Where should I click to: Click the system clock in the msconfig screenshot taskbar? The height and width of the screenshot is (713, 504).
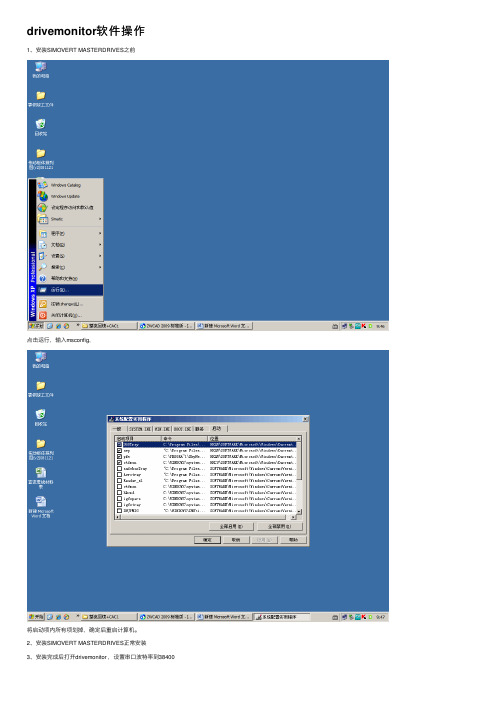click(x=380, y=617)
